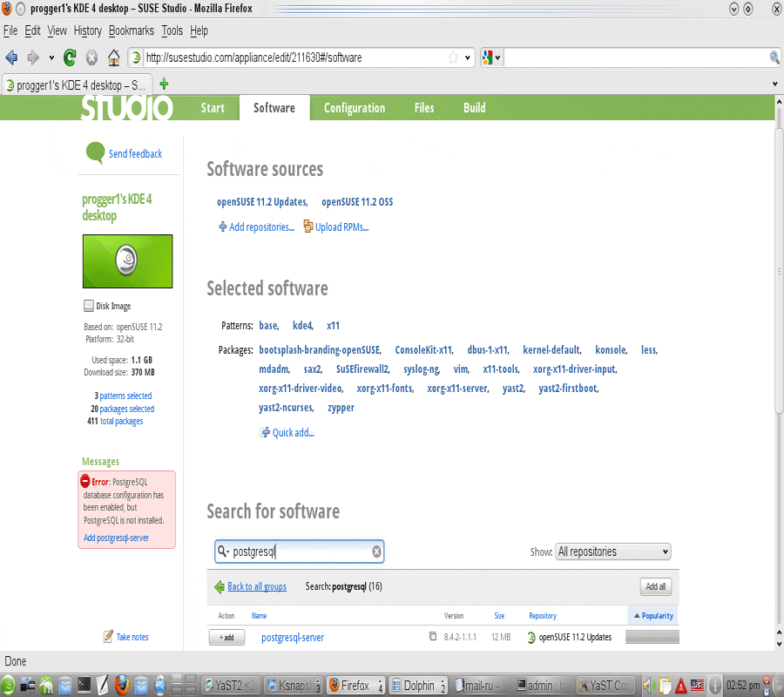Add postgresql-server with the + add button
784x697 pixels.
(226, 637)
